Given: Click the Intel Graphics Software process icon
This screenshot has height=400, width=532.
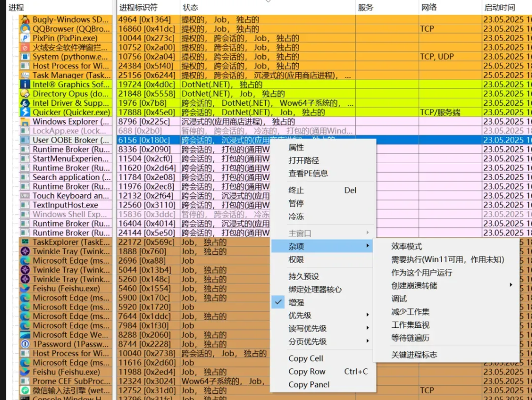Looking at the screenshot, I should pos(25,85).
